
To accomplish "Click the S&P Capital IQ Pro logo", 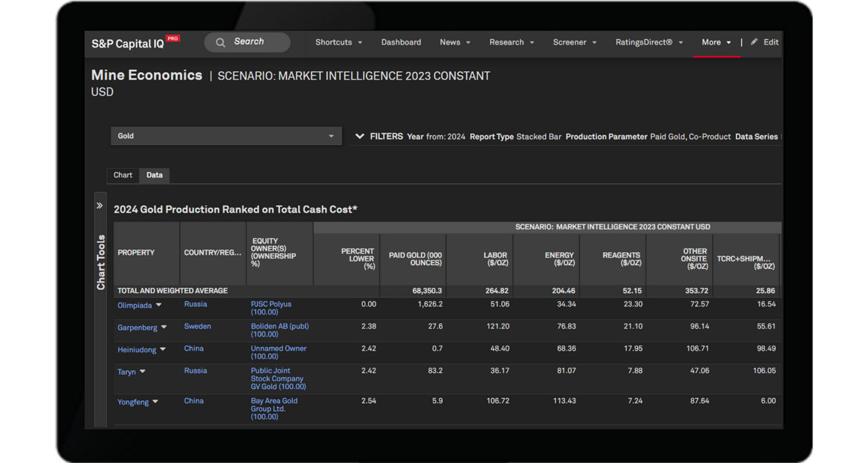I will point(136,43).
